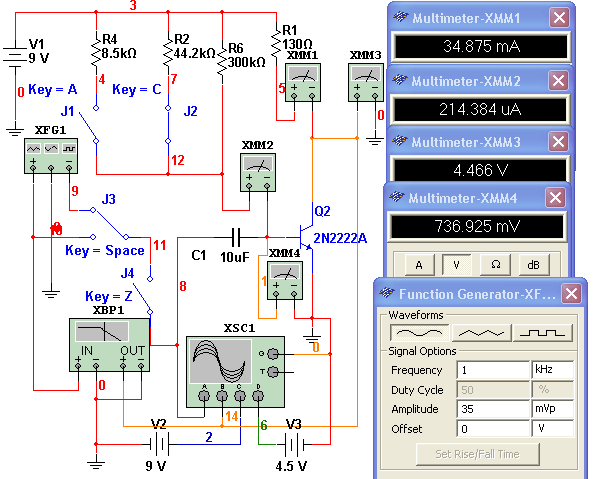
Task: Click the node 14 net label
Action: click(x=231, y=416)
